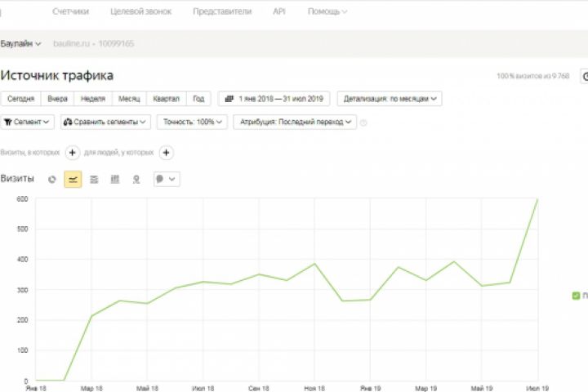Open 'Атрибуция: Последний переход' dropdown
588x392 pixels.
coord(295,122)
